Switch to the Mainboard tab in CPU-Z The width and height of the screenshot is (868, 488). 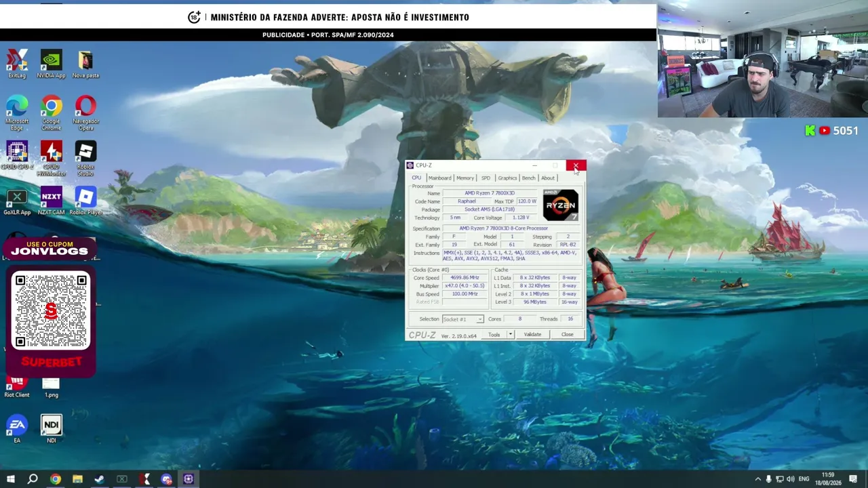pyautogui.click(x=439, y=178)
